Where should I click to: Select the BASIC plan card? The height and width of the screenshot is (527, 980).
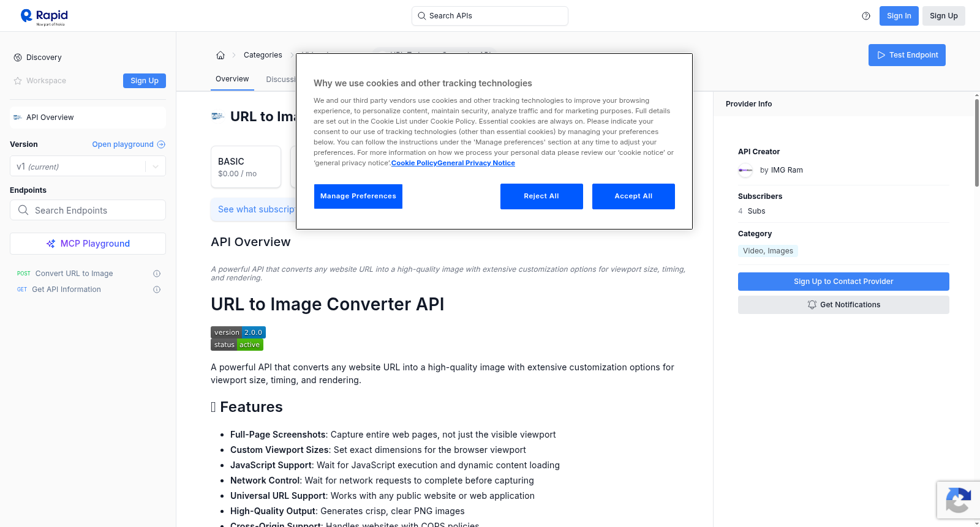(x=246, y=166)
